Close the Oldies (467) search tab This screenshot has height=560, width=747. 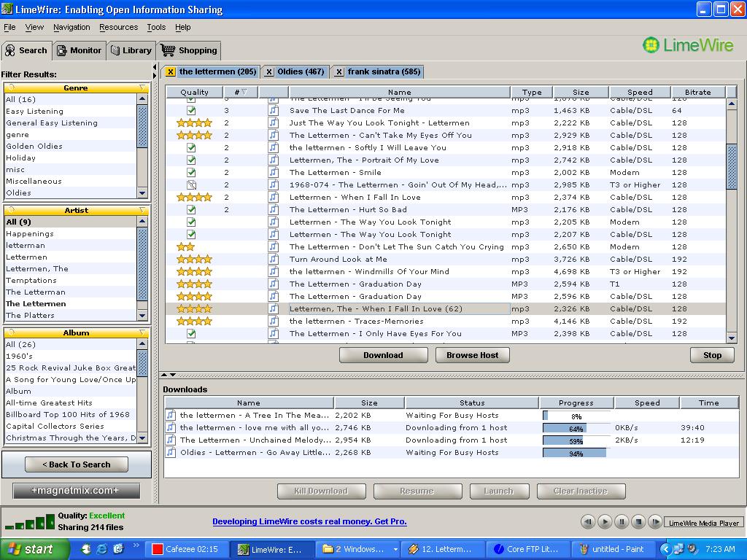(x=269, y=72)
